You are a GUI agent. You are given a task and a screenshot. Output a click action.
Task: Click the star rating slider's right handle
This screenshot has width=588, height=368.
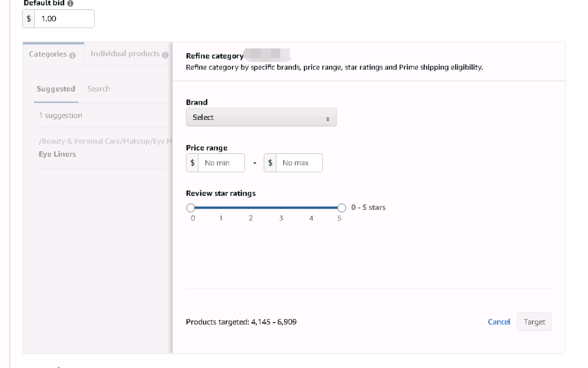pos(341,208)
